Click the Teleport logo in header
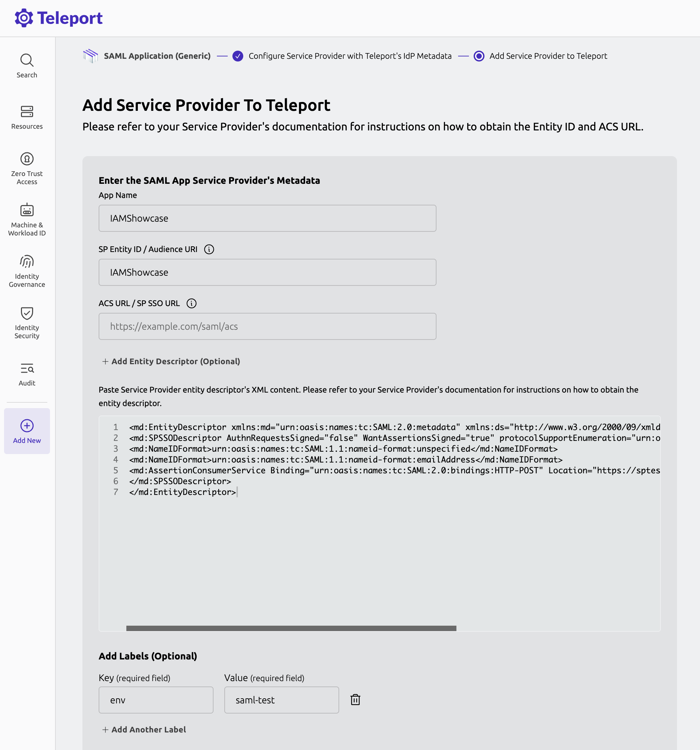700x750 pixels. tap(58, 17)
